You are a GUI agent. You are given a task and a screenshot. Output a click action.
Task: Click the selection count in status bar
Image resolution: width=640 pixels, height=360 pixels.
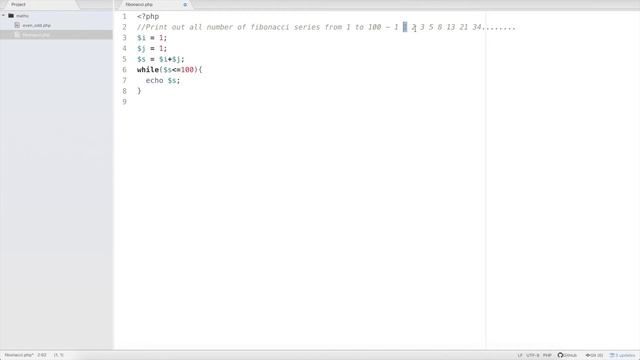click(59, 355)
